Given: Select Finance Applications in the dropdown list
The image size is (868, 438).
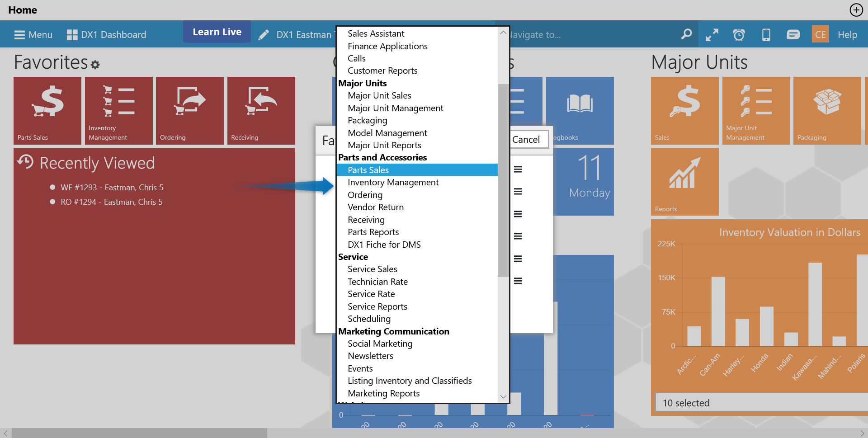Looking at the screenshot, I should (417, 46).
